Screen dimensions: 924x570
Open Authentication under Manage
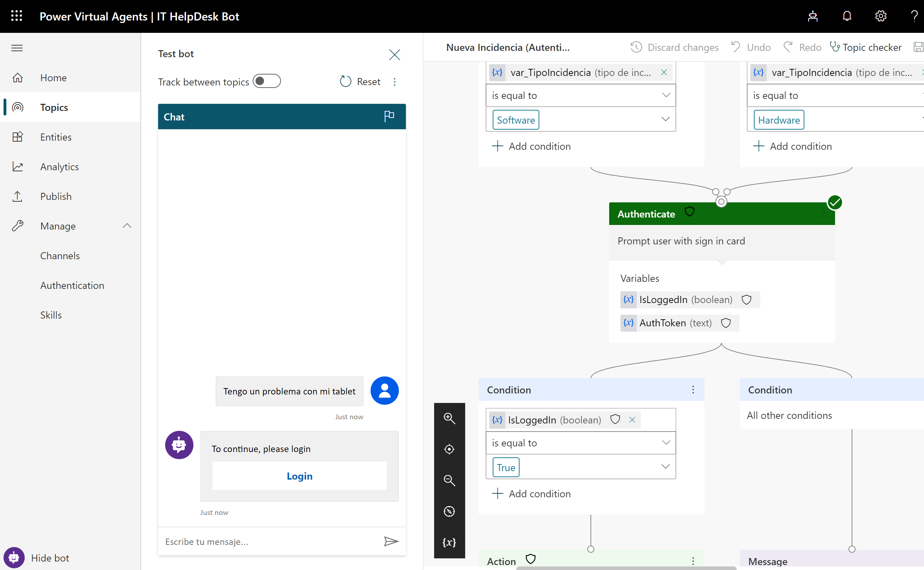(72, 285)
